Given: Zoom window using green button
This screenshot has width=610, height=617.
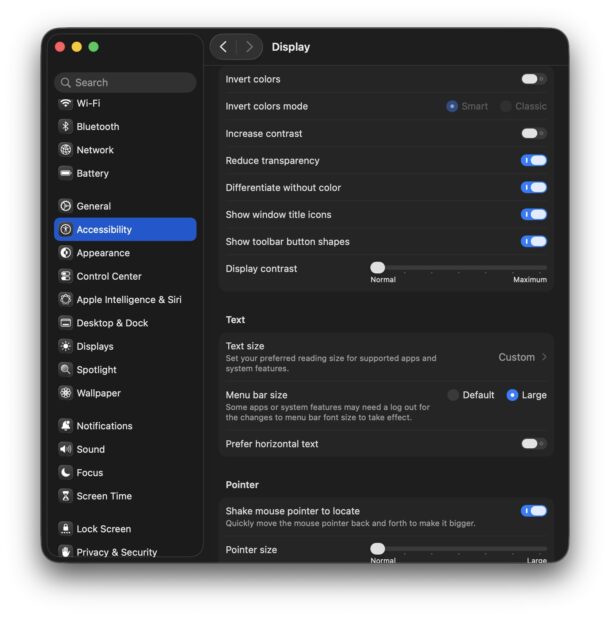Looking at the screenshot, I should coord(94,47).
